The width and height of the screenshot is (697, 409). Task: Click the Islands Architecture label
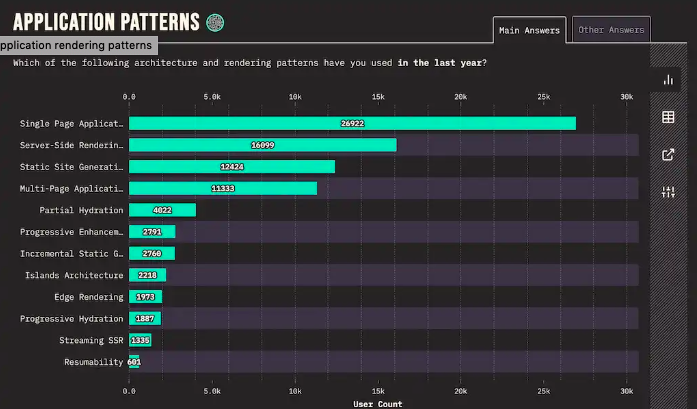[75, 275]
